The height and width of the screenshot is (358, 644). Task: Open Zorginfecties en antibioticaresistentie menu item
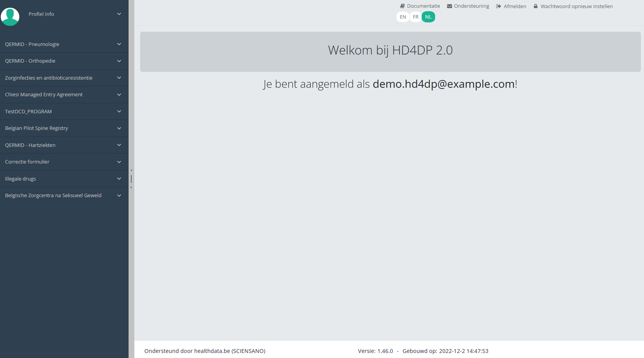(x=49, y=78)
